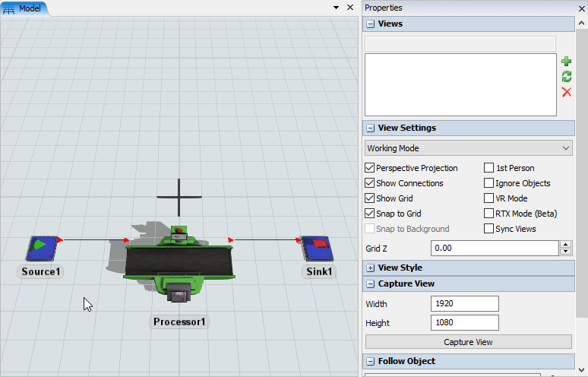Click the red X delete view icon
The width and height of the screenshot is (588, 377).
click(x=566, y=92)
